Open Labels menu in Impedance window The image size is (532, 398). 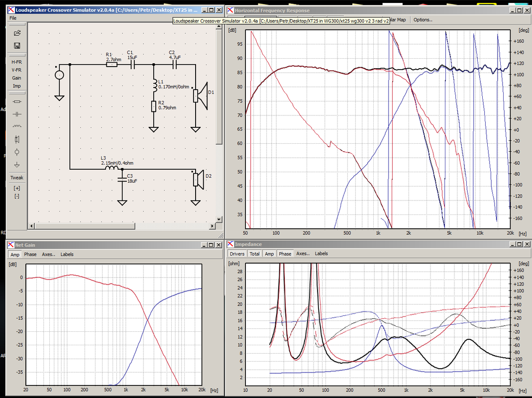coord(321,254)
